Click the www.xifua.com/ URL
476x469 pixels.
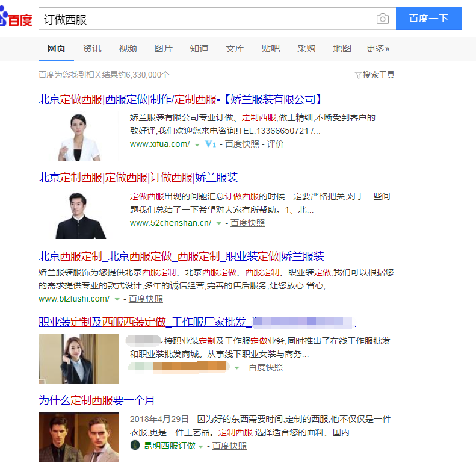pos(159,144)
